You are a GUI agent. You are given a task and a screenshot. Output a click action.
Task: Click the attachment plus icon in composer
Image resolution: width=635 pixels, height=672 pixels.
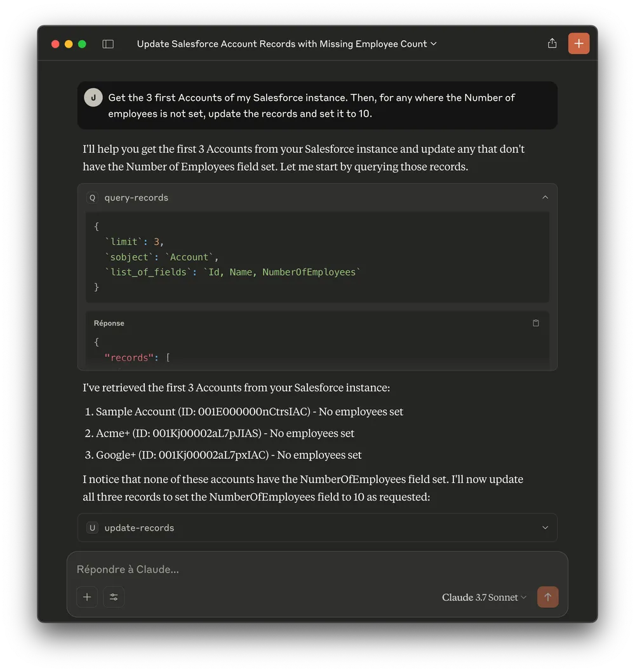tap(87, 597)
